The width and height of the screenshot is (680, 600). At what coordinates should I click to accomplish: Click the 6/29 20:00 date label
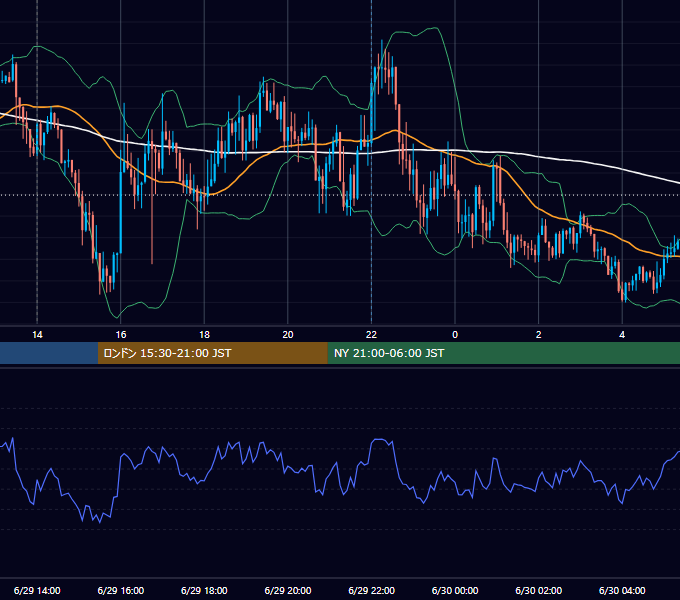tap(288, 590)
